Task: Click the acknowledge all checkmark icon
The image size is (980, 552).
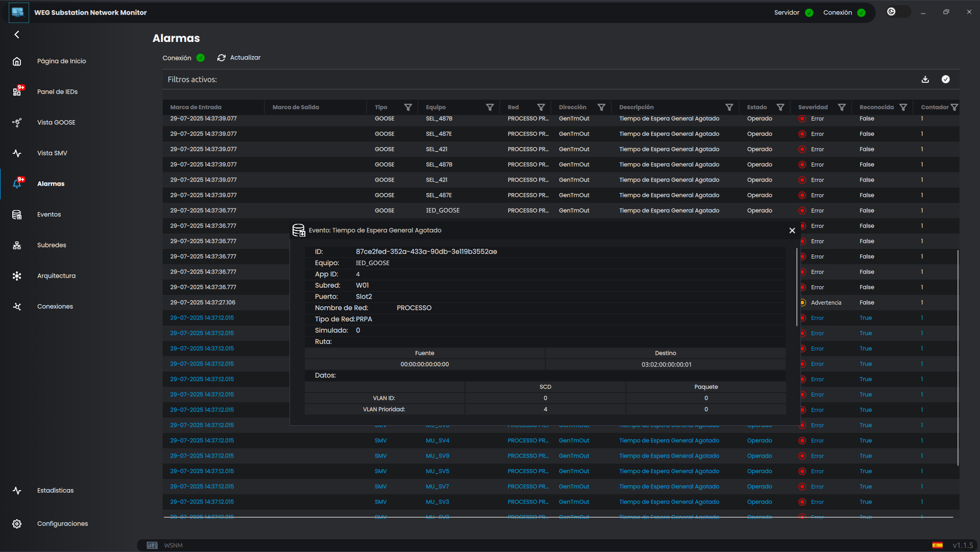Action: tap(945, 79)
